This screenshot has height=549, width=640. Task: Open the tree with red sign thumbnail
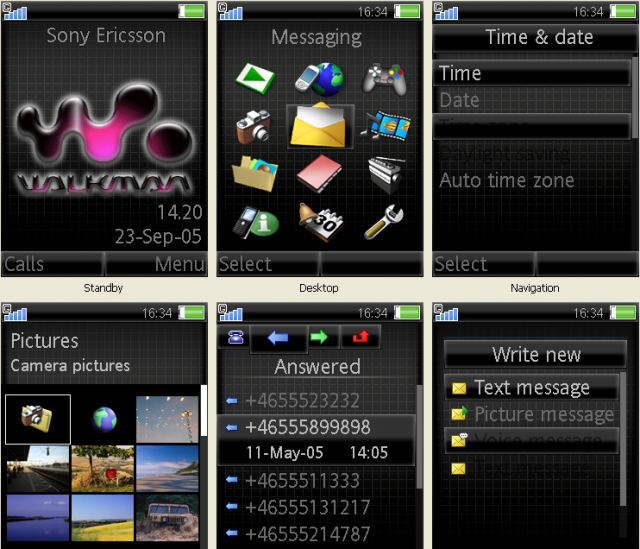click(103, 469)
